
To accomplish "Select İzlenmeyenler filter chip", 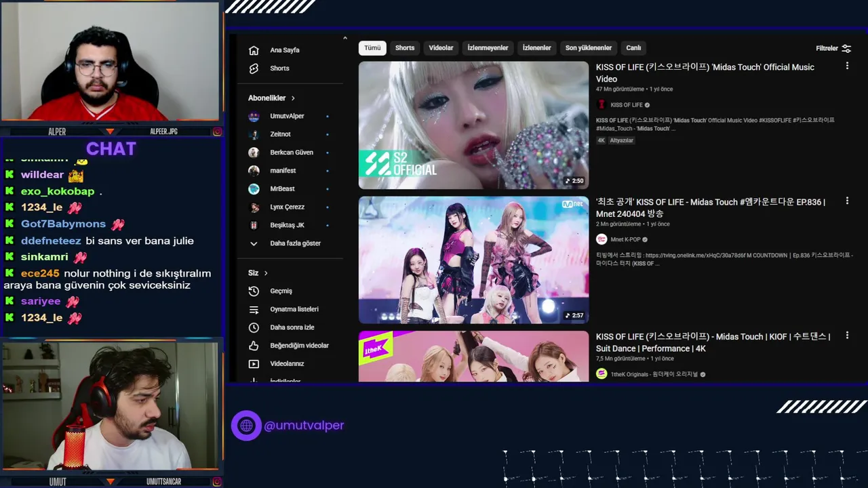I will 488,48.
